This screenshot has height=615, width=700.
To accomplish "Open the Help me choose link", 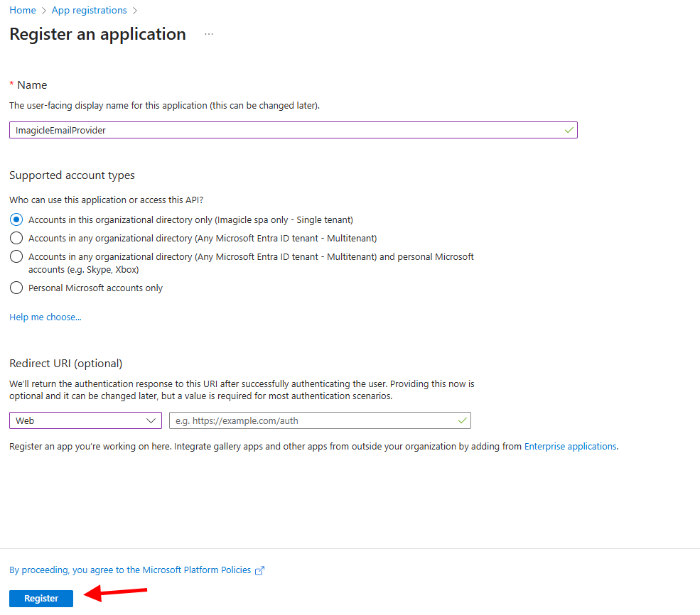I will (x=45, y=317).
